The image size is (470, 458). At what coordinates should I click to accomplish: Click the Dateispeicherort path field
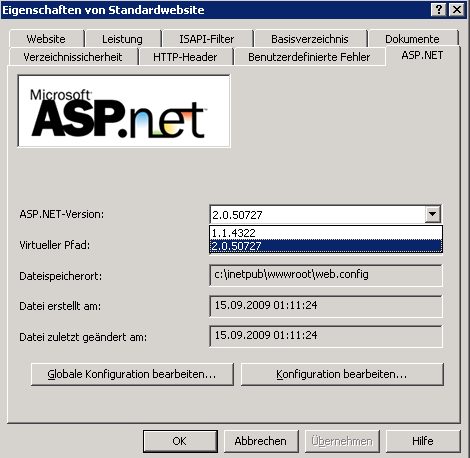326,275
